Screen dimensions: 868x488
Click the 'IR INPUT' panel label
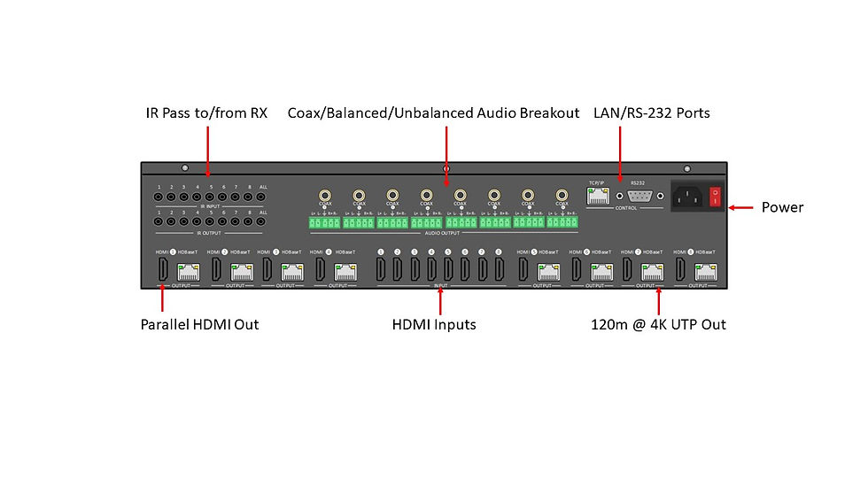210,206
